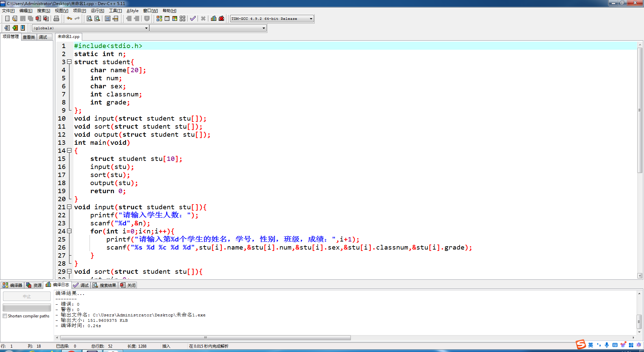Click the Run toolbar icon
Viewport: 644px width, 352px height.
point(167,18)
